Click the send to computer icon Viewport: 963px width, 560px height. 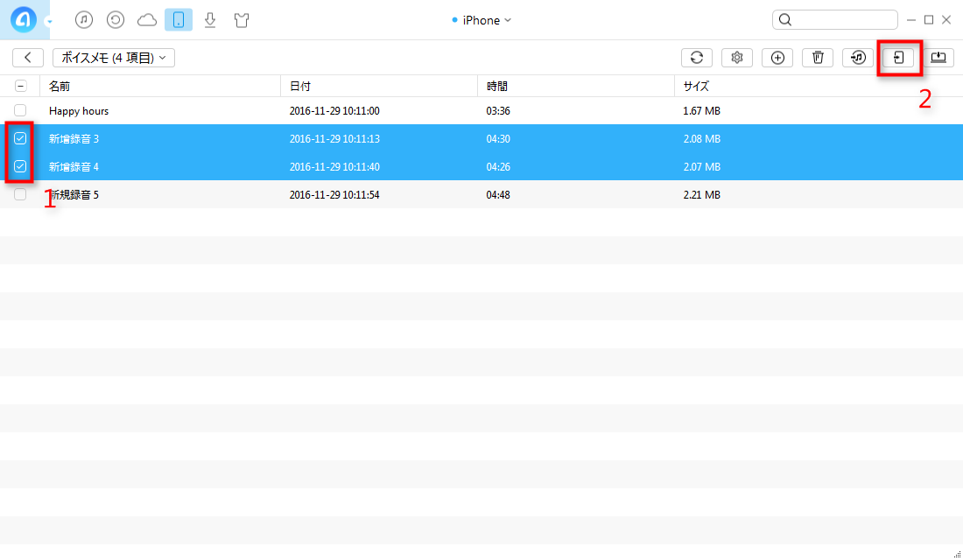938,58
